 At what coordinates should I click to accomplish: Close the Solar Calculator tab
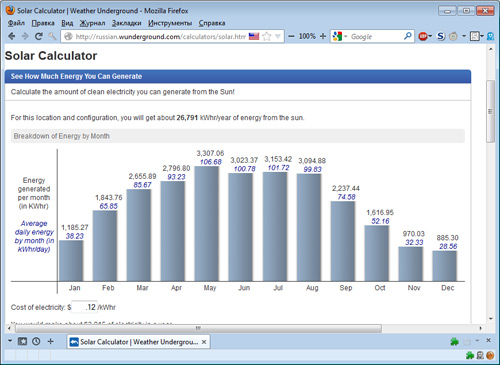204,342
